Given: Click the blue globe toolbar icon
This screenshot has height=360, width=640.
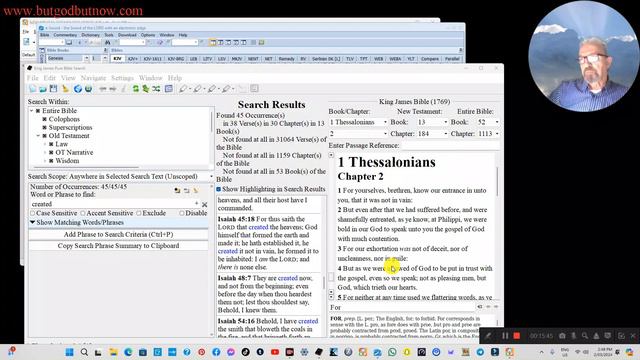Looking at the screenshot, I should (78, 89).
